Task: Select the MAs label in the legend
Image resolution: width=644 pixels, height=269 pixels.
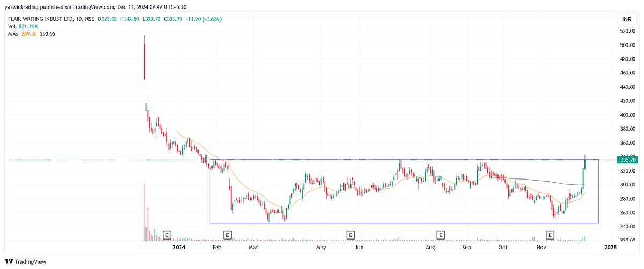Action: point(13,34)
